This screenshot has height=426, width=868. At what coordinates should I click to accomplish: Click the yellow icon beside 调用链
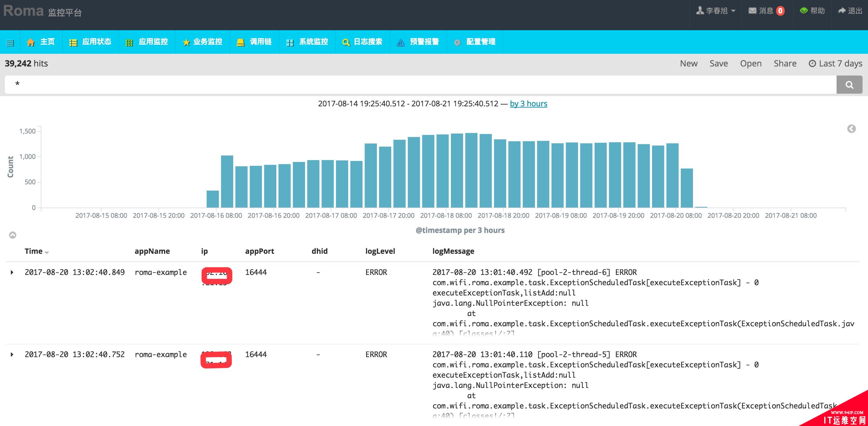click(240, 42)
